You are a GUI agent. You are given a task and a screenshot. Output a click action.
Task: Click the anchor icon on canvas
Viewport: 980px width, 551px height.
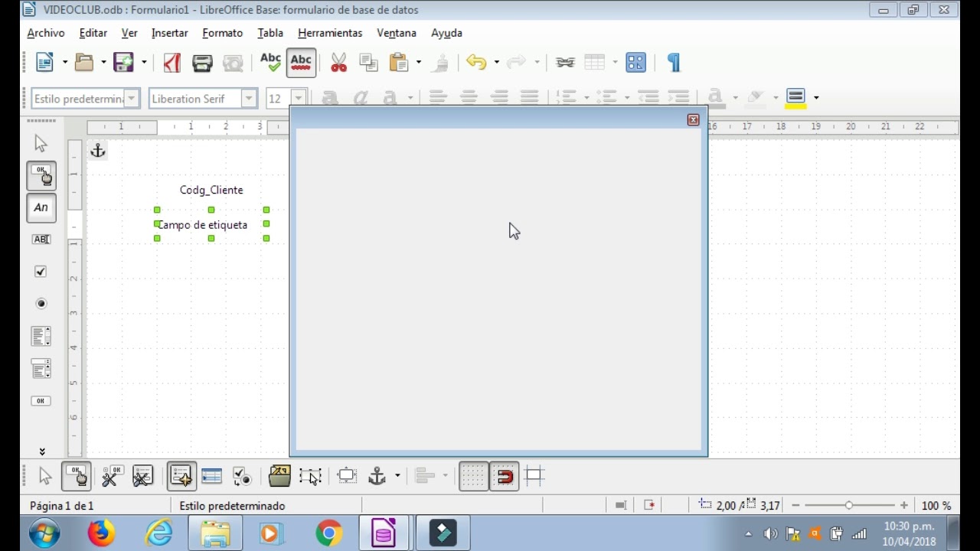[97, 151]
